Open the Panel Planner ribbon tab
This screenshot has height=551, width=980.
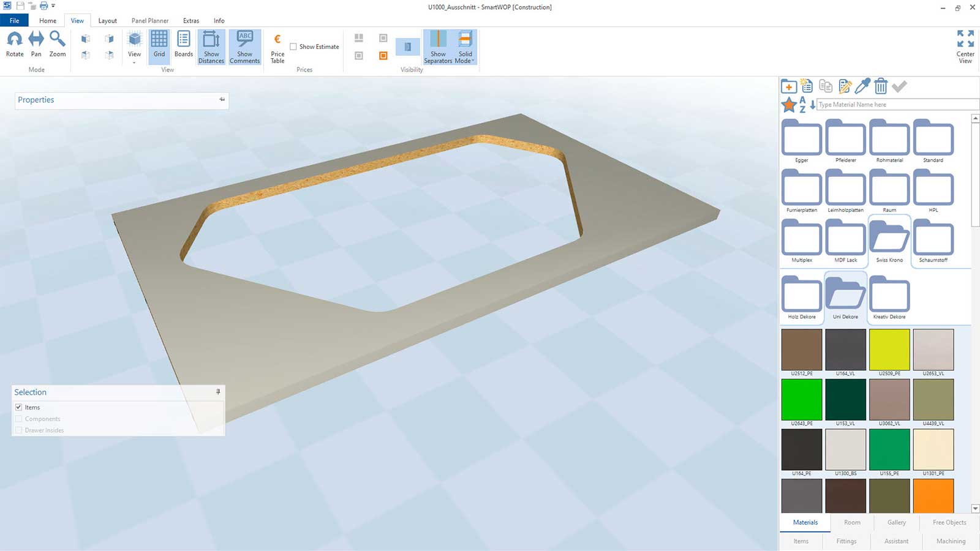click(149, 21)
